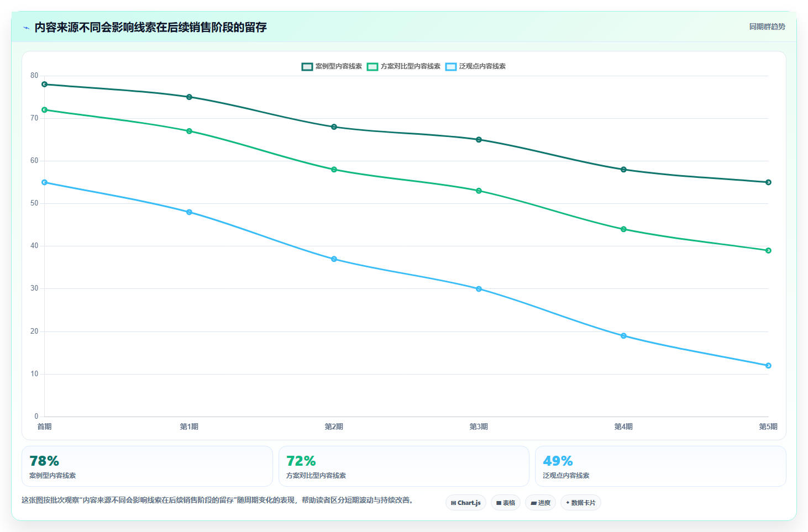Click the 数据卡片 chip
Viewport: 808px width, 532px height.
pos(581,503)
